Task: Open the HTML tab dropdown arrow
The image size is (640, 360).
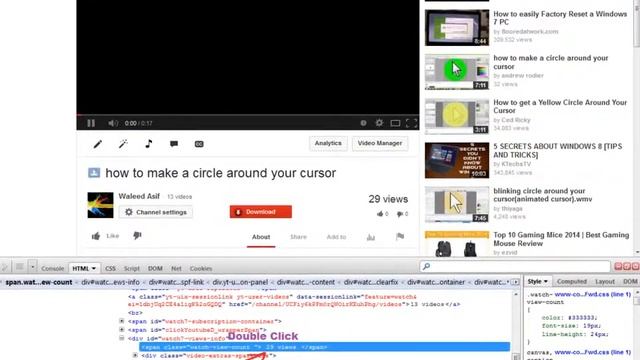Action: (94, 269)
